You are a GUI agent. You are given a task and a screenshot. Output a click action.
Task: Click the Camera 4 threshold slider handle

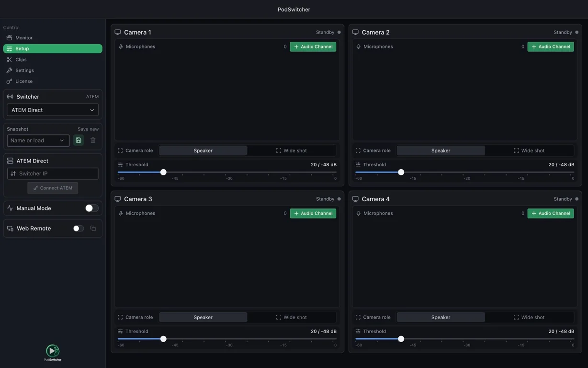coord(401,339)
